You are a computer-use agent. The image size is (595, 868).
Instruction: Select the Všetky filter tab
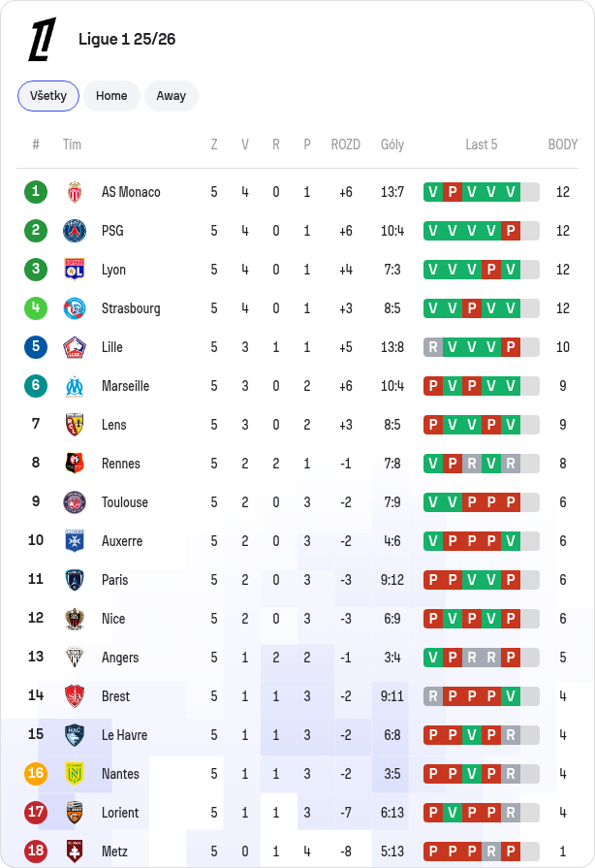[x=48, y=96]
